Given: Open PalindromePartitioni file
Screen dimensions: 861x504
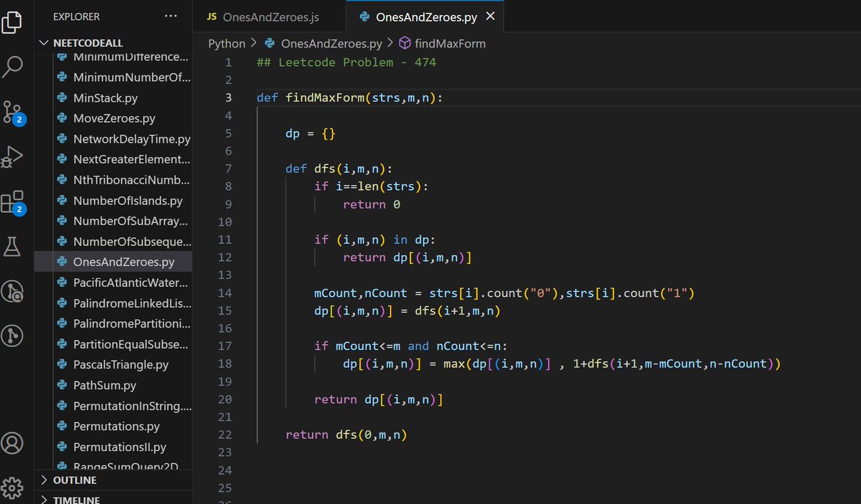Looking at the screenshot, I should pyautogui.click(x=131, y=324).
